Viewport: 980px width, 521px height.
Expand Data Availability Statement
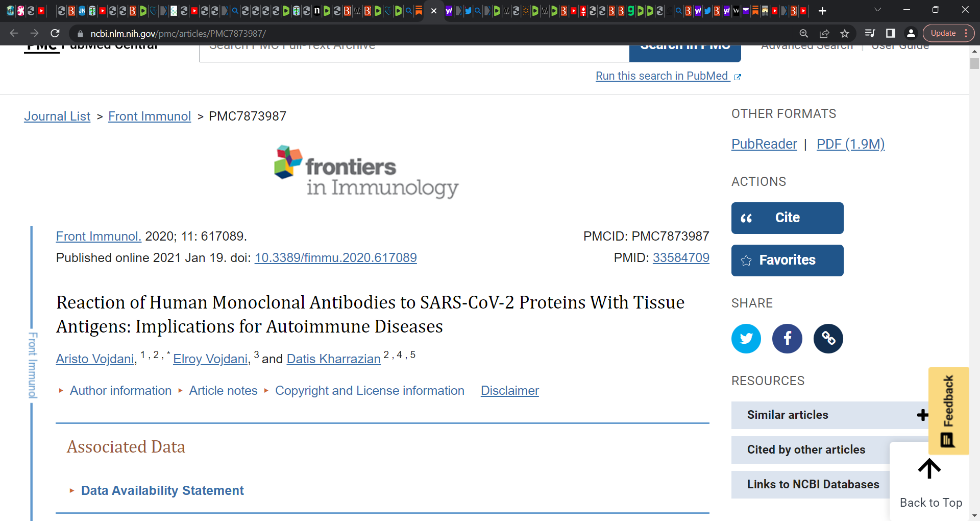(162, 490)
